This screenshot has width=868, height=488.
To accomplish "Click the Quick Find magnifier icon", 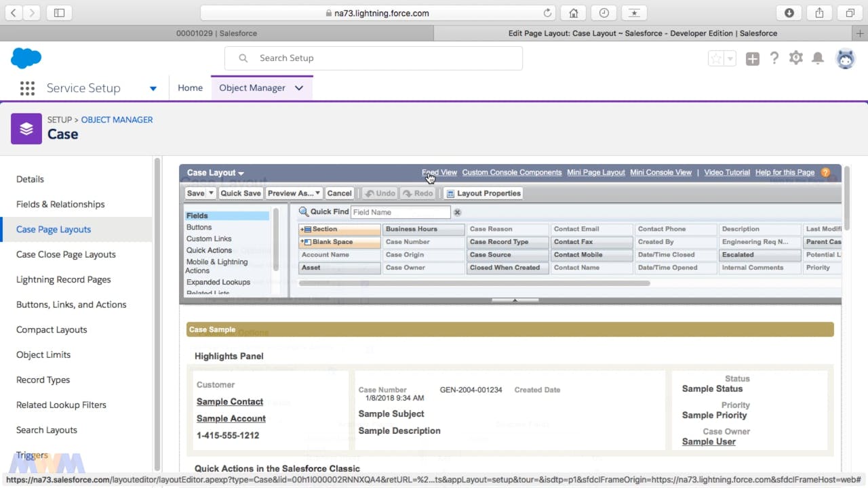I will (304, 212).
